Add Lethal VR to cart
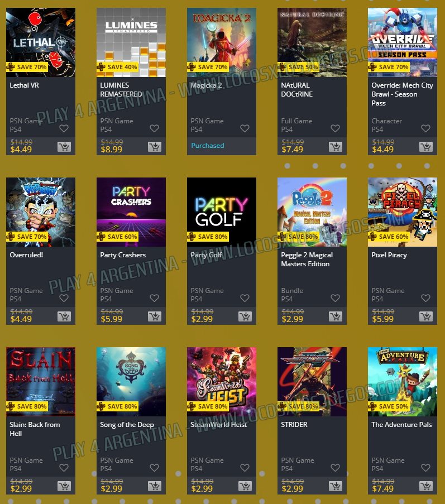 click(x=64, y=147)
